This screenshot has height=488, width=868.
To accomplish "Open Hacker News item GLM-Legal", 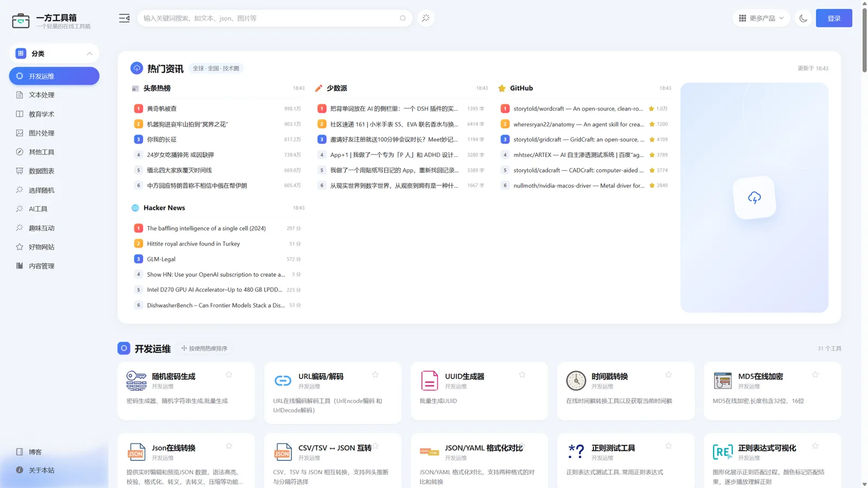I will (161, 259).
